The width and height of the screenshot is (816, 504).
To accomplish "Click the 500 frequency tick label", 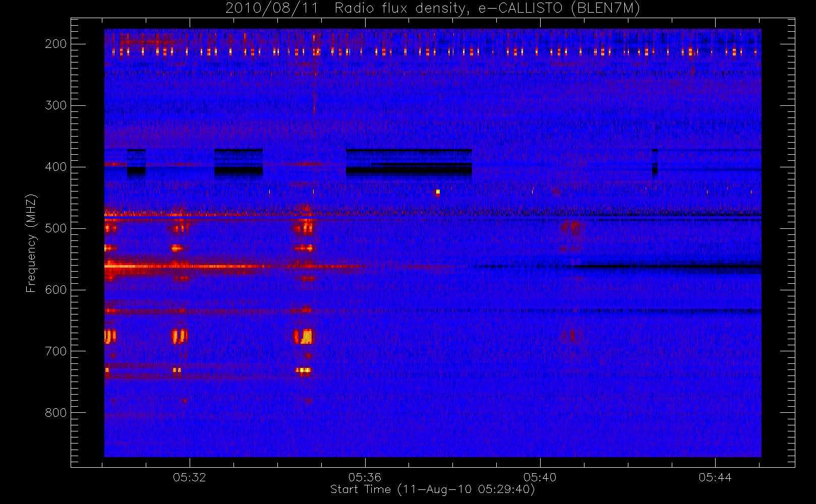I will pyautogui.click(x=56, y=228).
